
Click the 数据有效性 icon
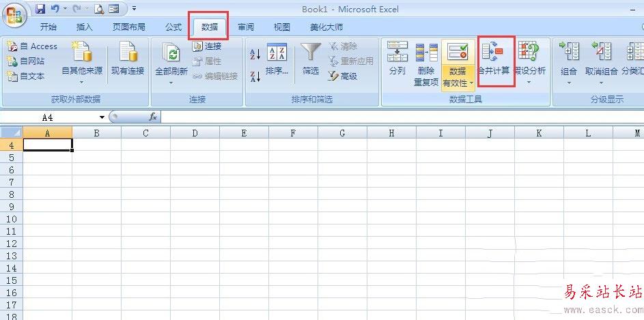coord(457,52)
